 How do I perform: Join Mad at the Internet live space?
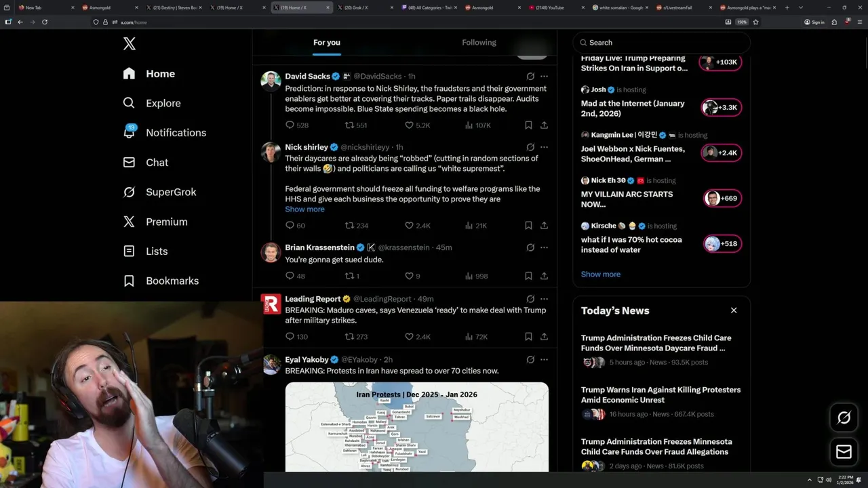tap(721, 108)
